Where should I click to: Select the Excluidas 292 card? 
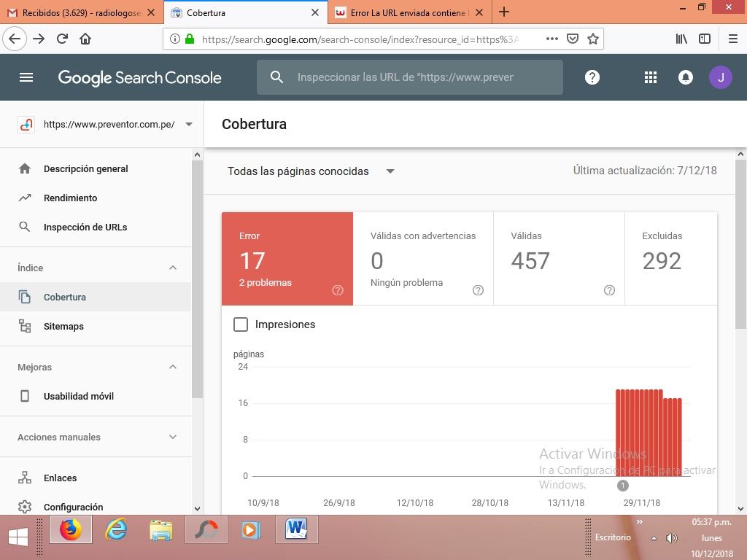tap(671, 259)
